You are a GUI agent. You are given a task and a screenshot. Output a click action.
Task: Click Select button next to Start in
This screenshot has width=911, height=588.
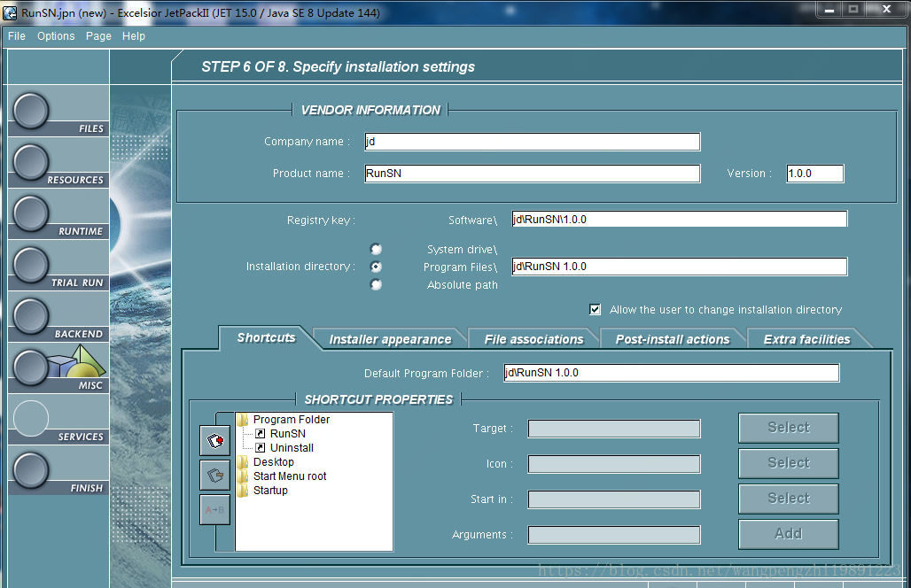tap(789, 499)
